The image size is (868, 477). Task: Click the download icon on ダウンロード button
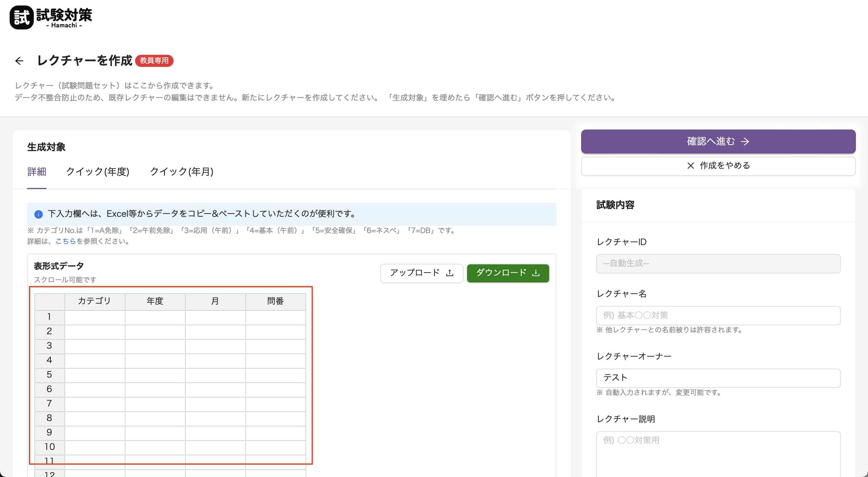[536, 273]
